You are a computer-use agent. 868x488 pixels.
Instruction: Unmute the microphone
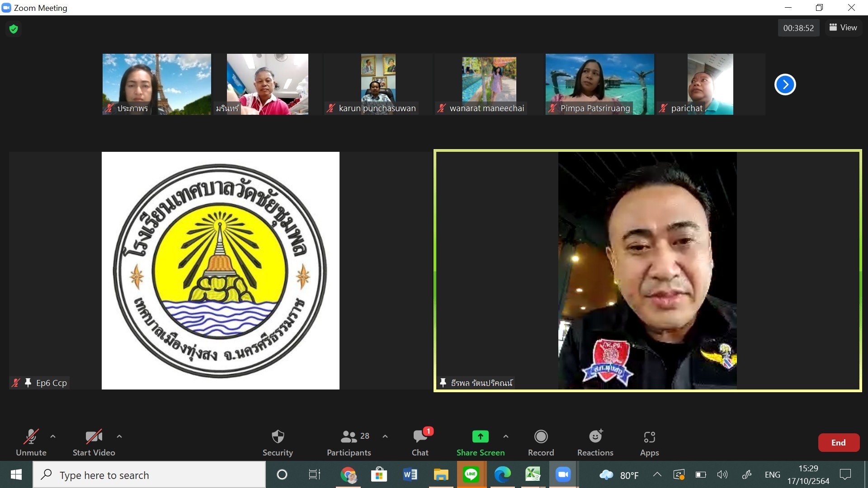(x=31, y=436)
